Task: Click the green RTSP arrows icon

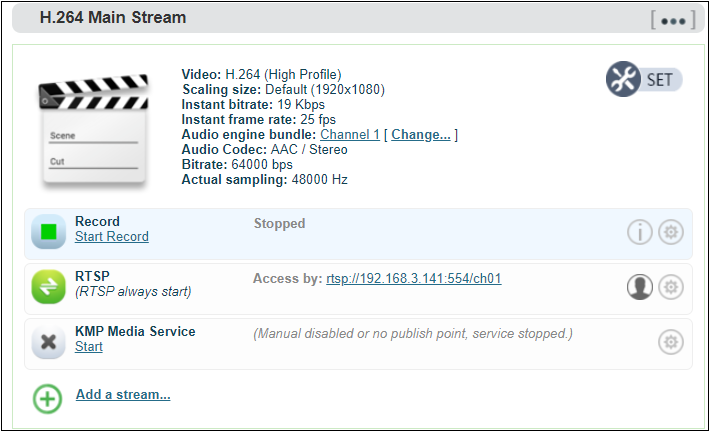Action: pos(48,286)
